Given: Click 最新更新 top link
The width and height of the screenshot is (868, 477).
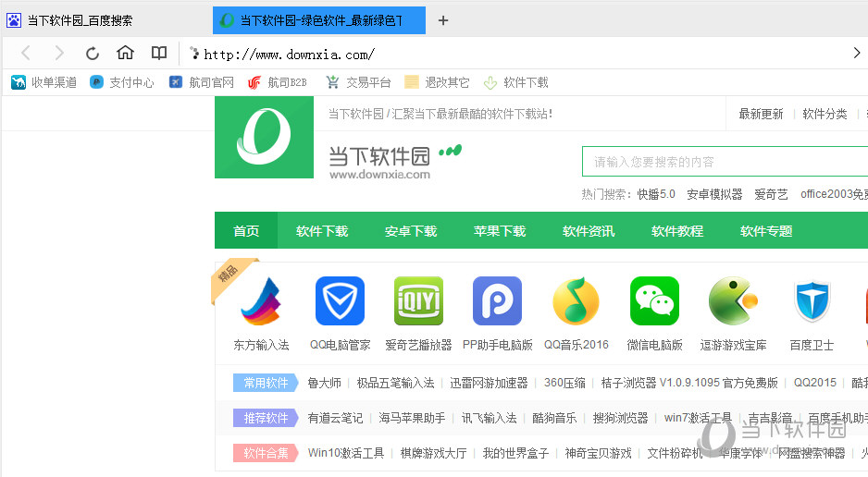Looking at the screenshot, I should (762, 114).
